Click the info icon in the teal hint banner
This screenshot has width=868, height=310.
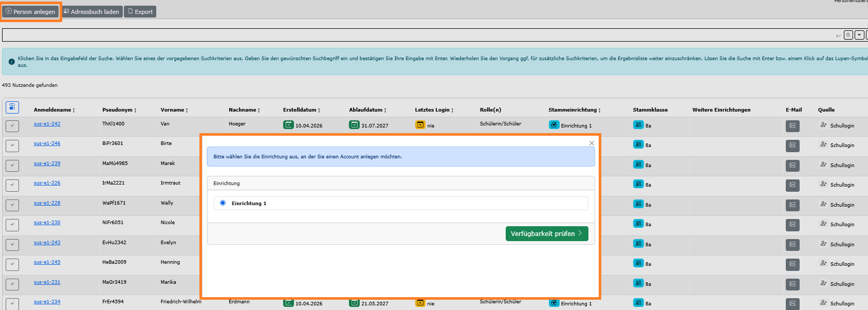(11, 62)
